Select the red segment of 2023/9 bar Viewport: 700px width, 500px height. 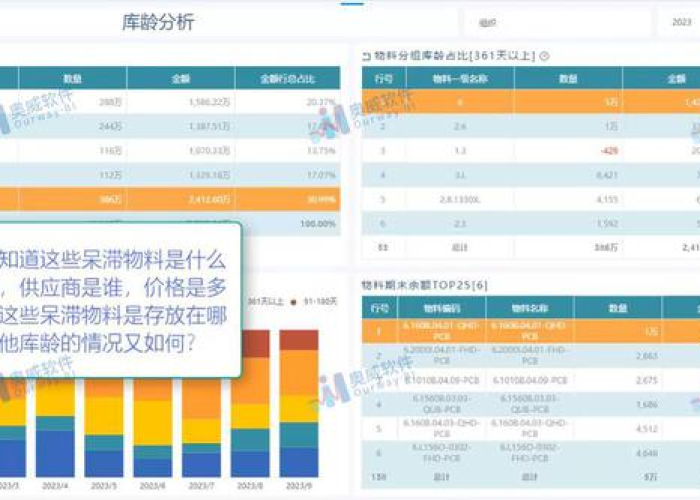tap(299, 340)
